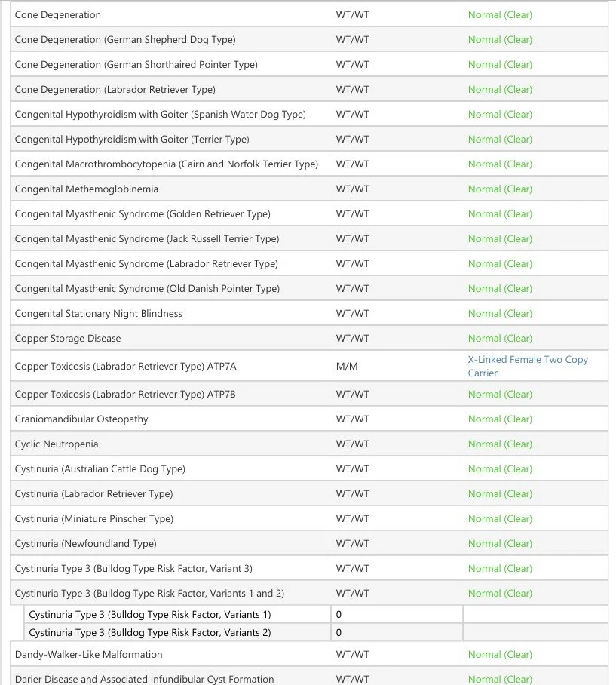Select Cone Degeneration German Shepherd Dog Type
This screenshot has width=616, height=685.
coord(125,40)
